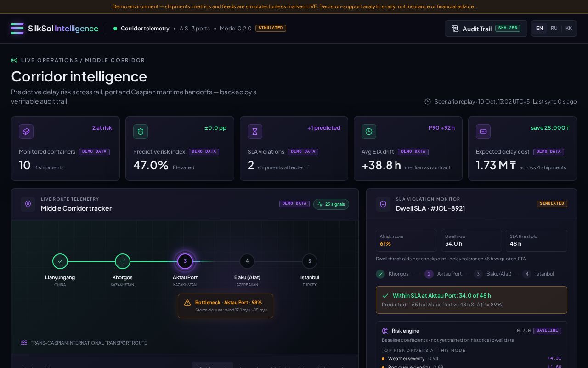Click the Monitored containers box icon
The width and height of the screenshot is (588, 368).
[x=26, y=132]
